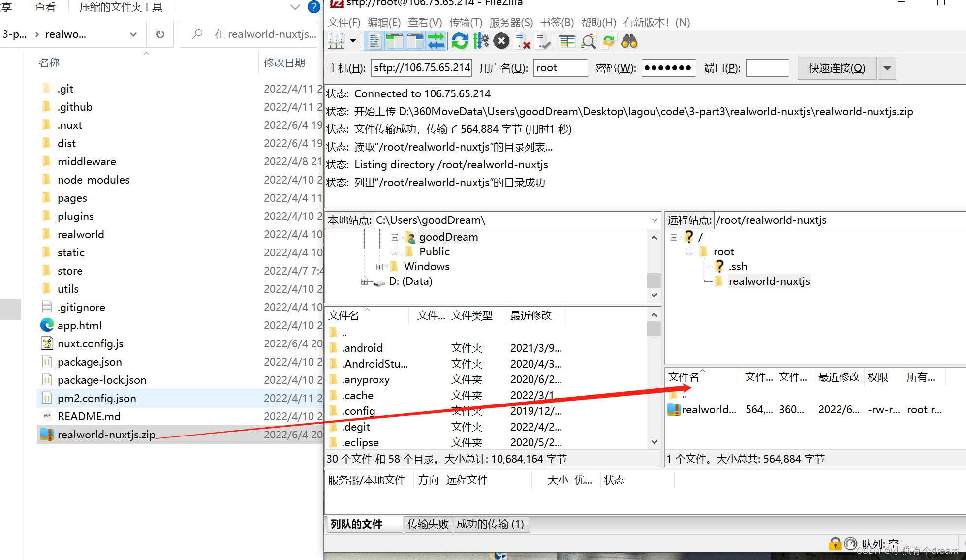
Task: Open the Site Manager dropdown arrow
Action: [x=353, y=41]
